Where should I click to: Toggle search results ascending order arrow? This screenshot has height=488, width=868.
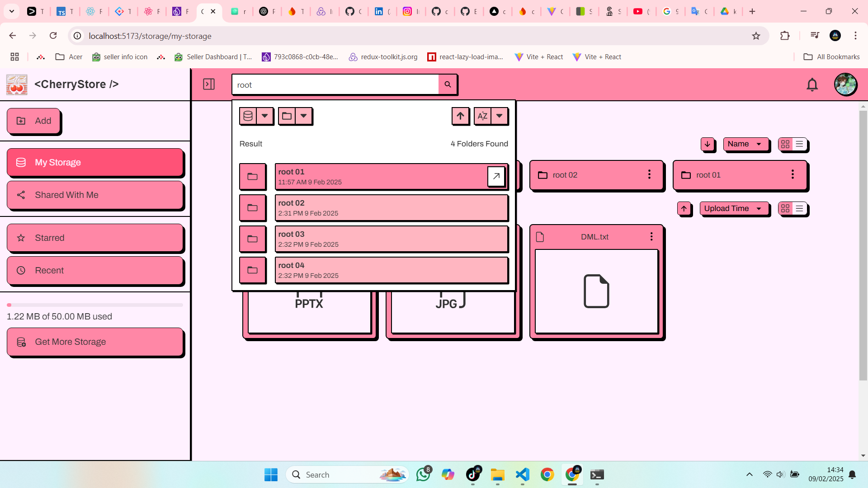[460, 116]
